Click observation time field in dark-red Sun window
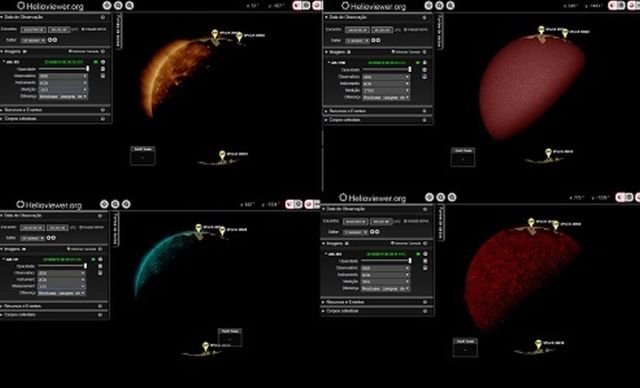640x388 pixels. tap(382, 222)
